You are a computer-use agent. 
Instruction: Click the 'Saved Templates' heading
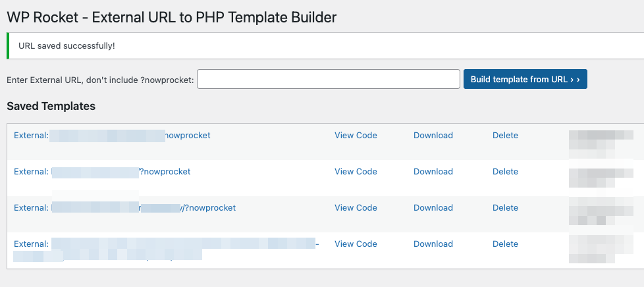tap(51, 107)
